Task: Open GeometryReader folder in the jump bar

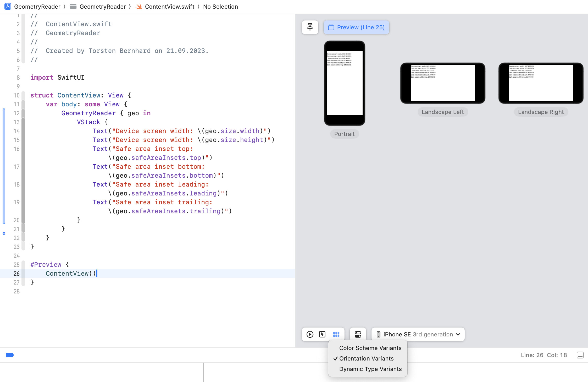Action: (x=103, y=7)
